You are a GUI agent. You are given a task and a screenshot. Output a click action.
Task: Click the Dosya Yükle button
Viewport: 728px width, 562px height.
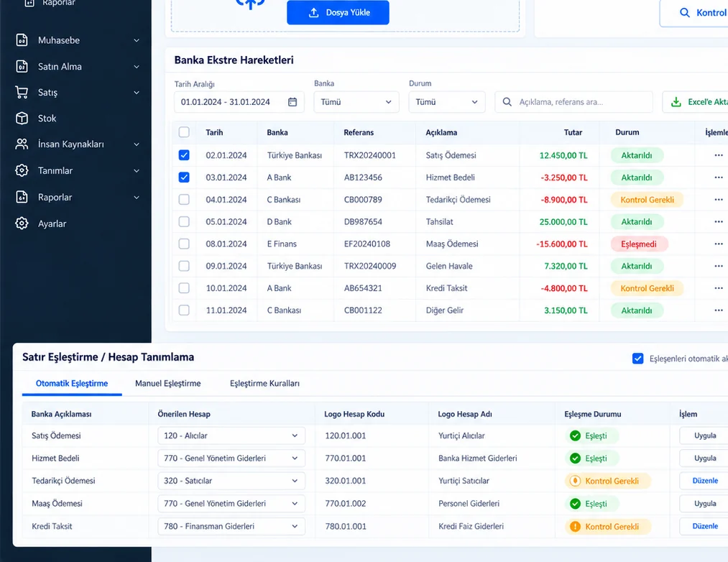click(x=338, y=12)
